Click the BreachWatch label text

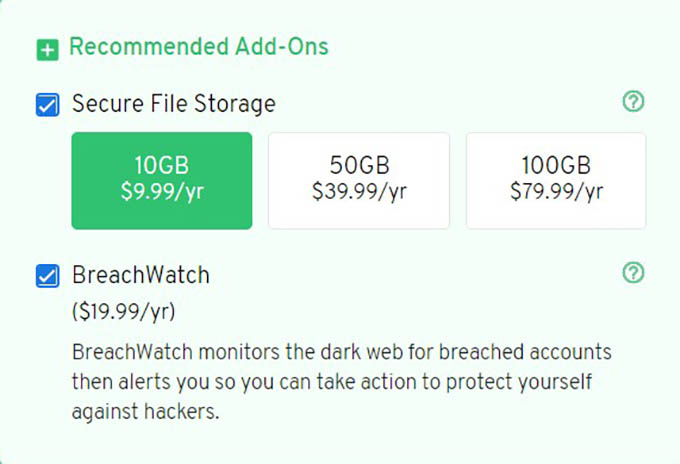(x=141, y=275)
